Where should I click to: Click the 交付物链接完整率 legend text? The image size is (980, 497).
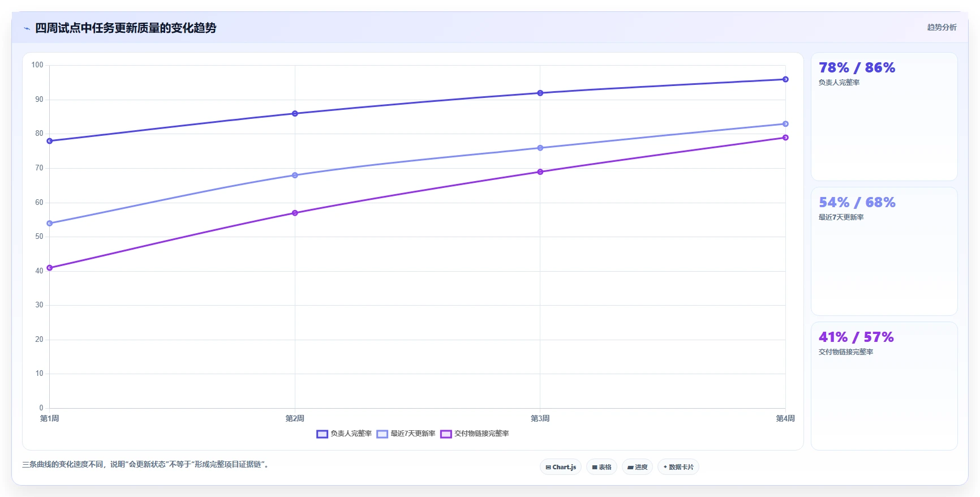(x=482, y=434)
